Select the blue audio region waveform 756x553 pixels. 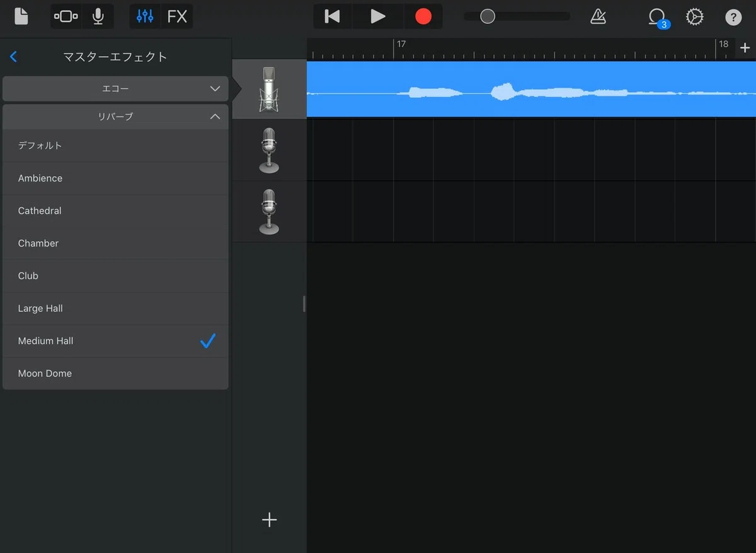click(x=531, y=89)
